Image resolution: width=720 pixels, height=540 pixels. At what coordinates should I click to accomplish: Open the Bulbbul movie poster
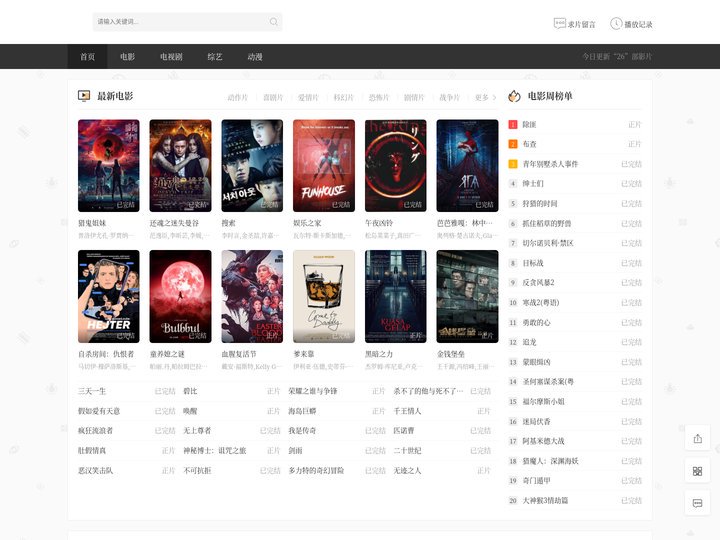pos(180,296)
